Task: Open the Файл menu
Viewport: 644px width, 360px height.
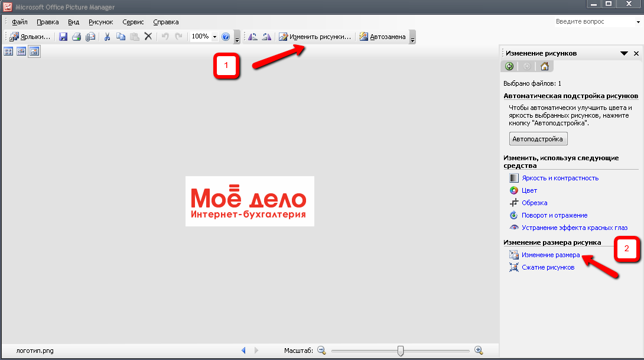Action: [19, 22]
